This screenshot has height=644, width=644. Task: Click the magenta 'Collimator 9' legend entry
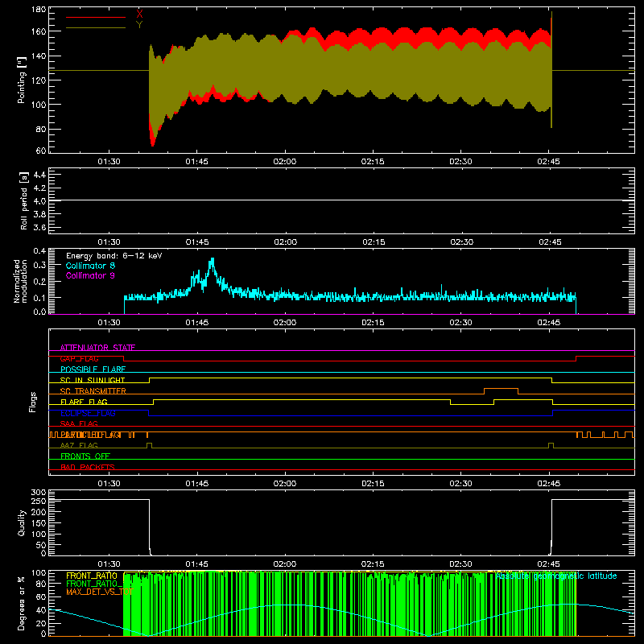click(x=90, y=275)
